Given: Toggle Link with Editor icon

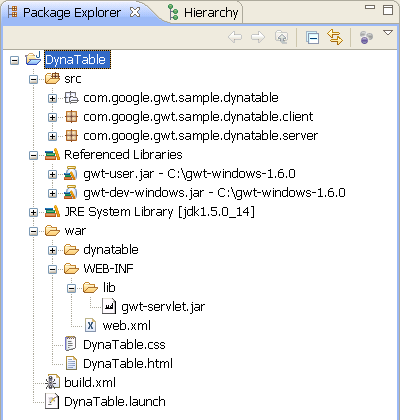Looking at the screenshot, I should [x=335, y=37].
